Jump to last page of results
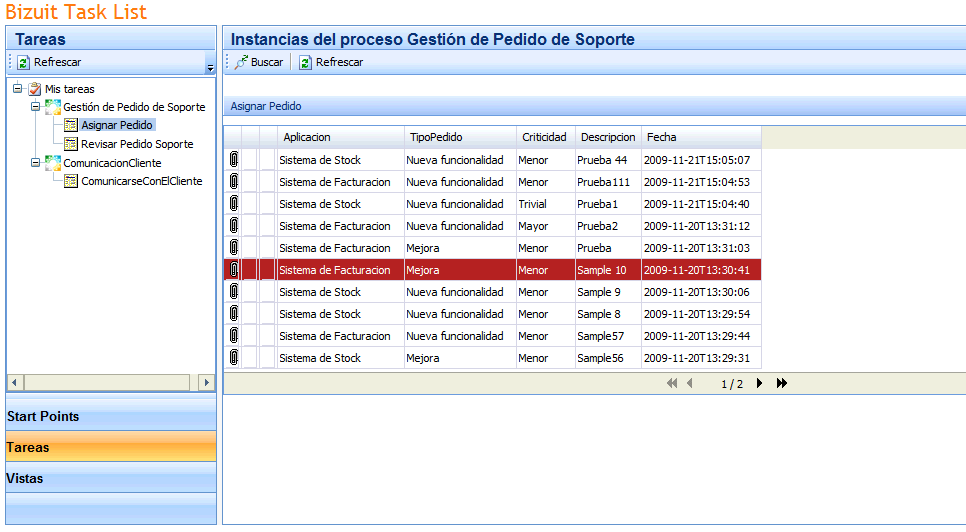 coord(782,383)
